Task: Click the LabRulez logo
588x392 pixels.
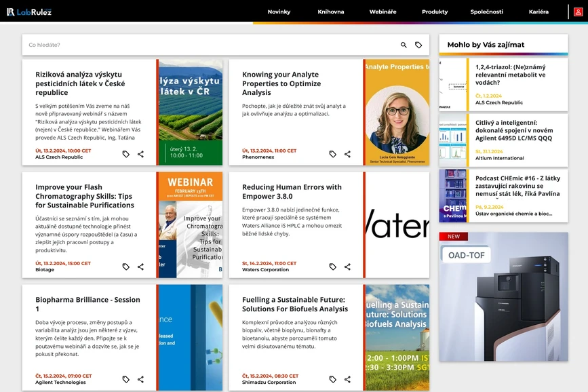Action: [x=29, y=12]
